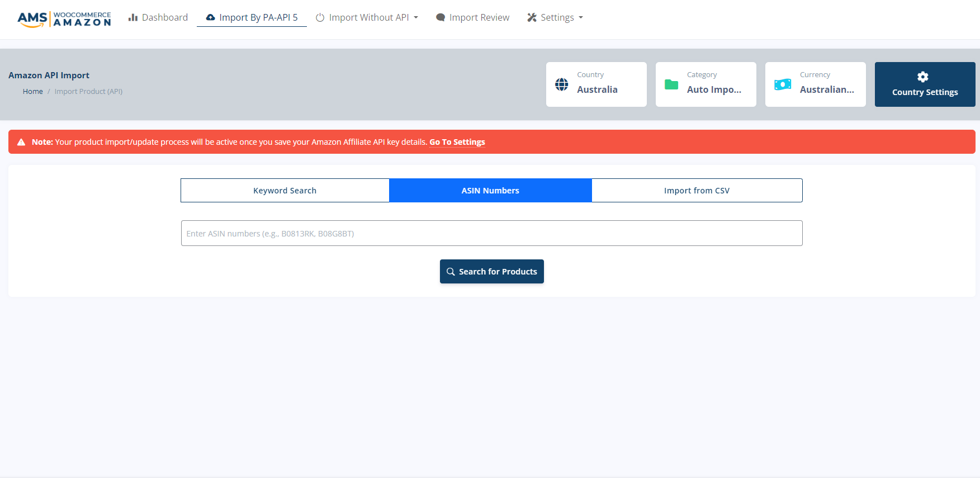Click the AMS WooCommerce Amazon logo
The height and width of the screenshot is (478, 980).
[64, 19]
